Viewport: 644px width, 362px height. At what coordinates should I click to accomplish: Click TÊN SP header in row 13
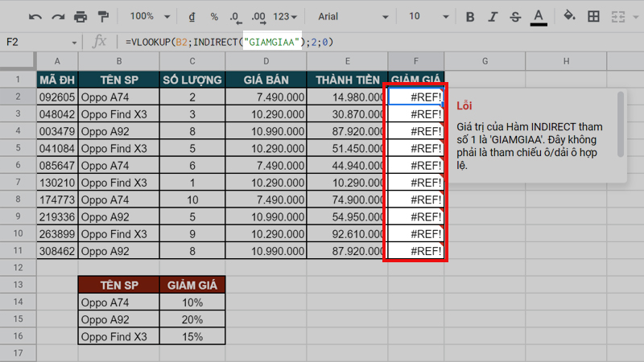pyautogui.click(x=118, y=285)
